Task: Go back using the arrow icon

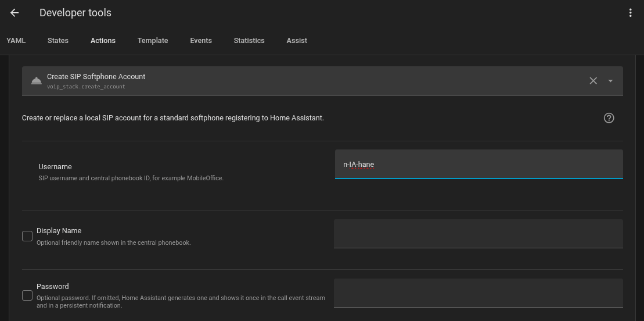Action: [x=15, y=13]
